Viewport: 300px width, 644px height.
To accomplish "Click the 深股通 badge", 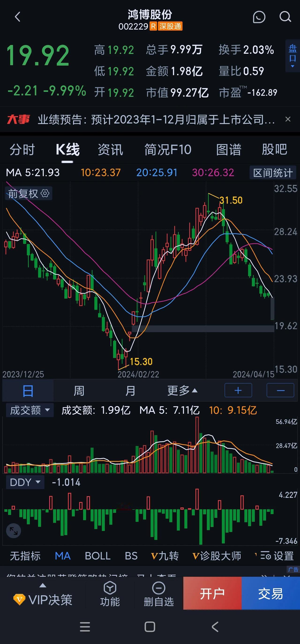I will pyautogui.click(x=170, y=26).
